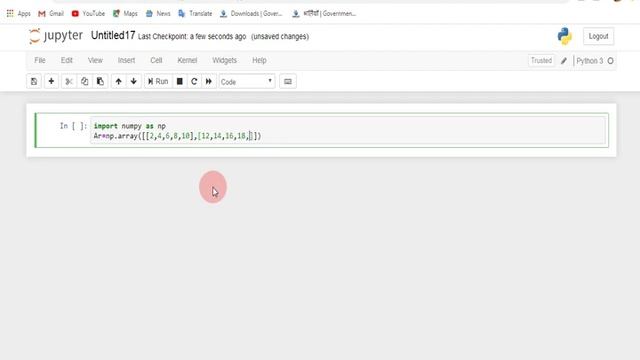Open the Insert menu

126,60
